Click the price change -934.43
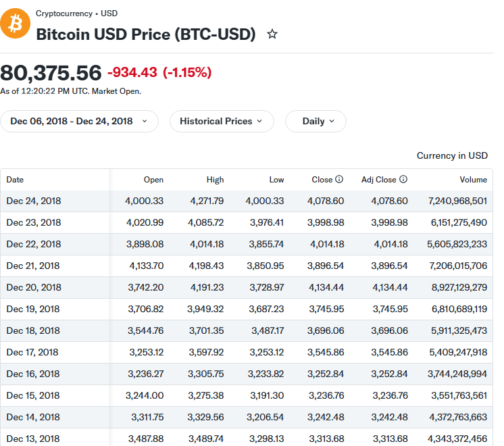Image resolution: width=504 pixels, height=446 pixels. (x=132, y=72)
